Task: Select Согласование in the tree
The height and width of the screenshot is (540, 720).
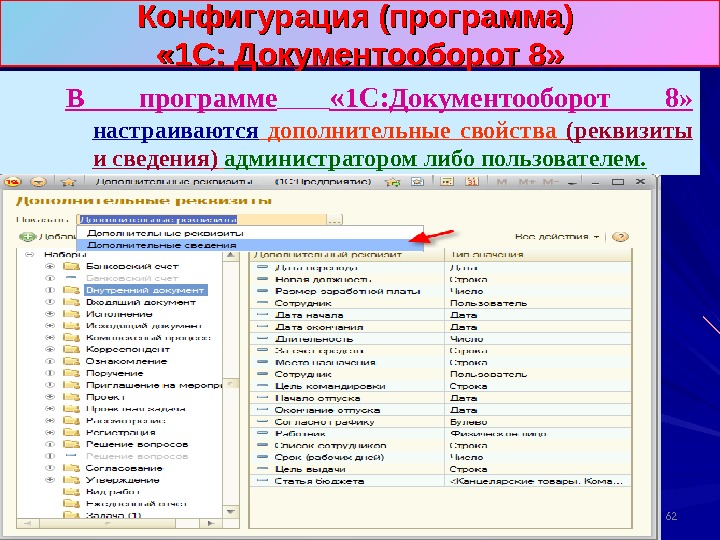Action: point(124,468)
